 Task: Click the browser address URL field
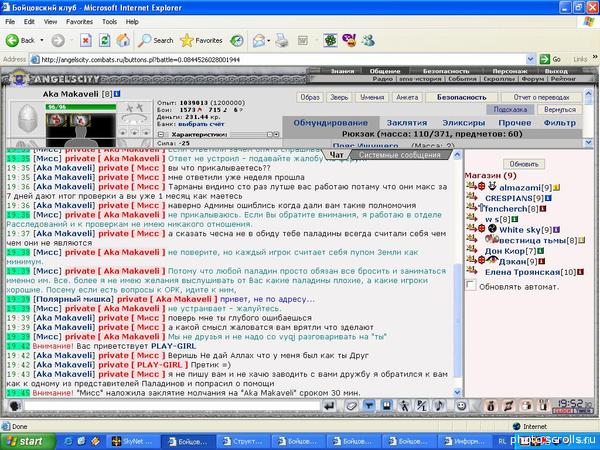tap(279, 59)
